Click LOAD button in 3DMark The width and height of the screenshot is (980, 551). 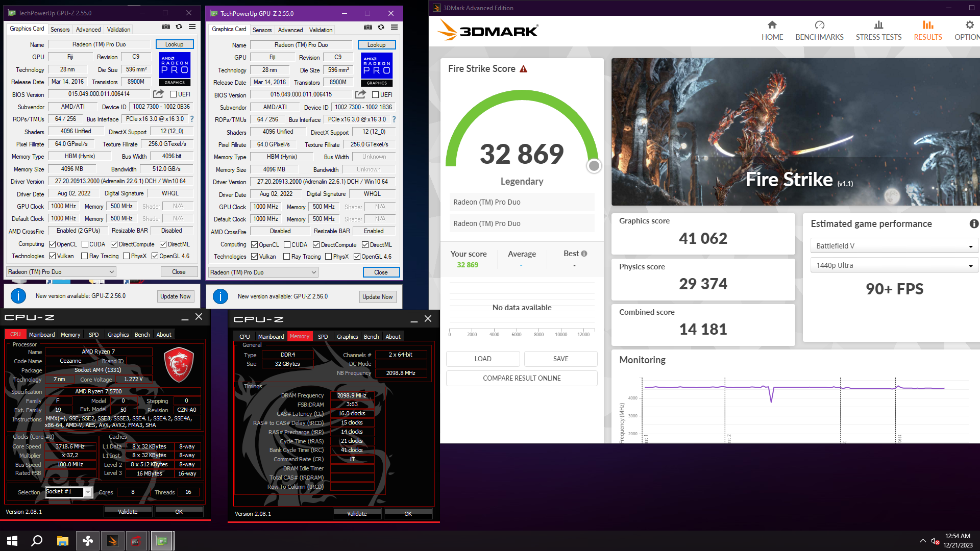(x=483, y=359)
